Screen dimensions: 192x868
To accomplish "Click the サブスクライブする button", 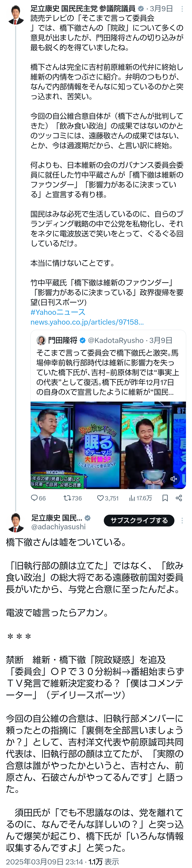I will click(139, 520).
